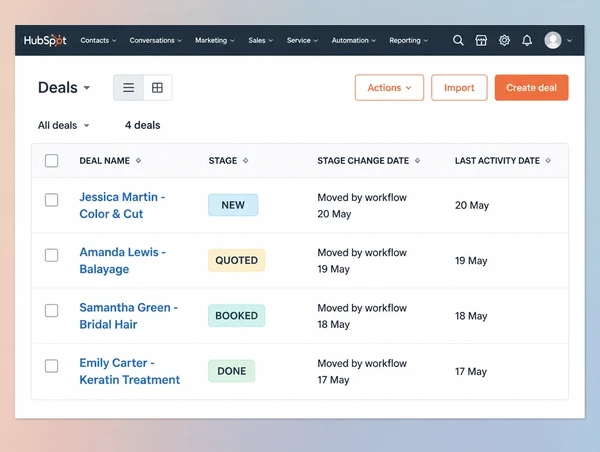600x452 pixels.
Task: Open the settings gear icon
Action: coord(504,40)
